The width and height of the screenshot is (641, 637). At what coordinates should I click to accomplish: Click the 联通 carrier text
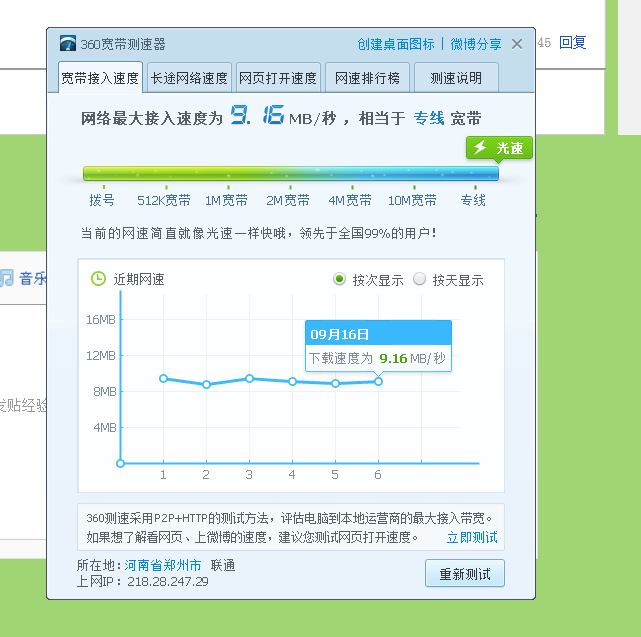[223, 565]
